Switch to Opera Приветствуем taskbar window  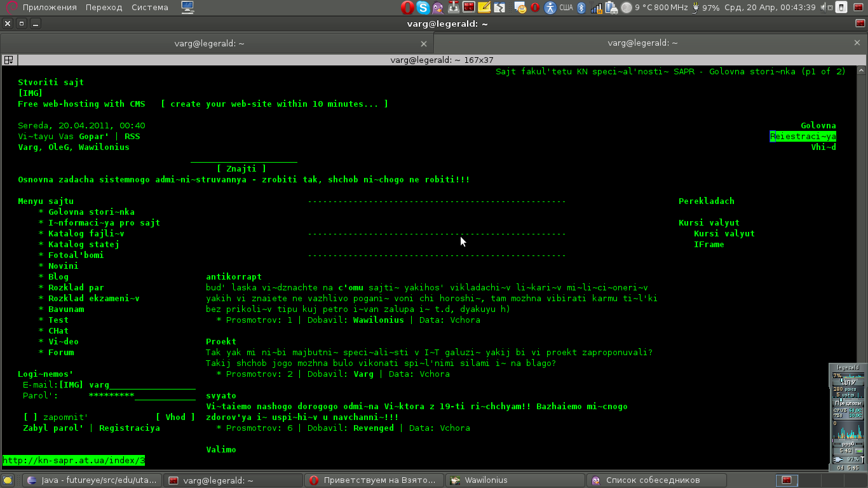374,480
